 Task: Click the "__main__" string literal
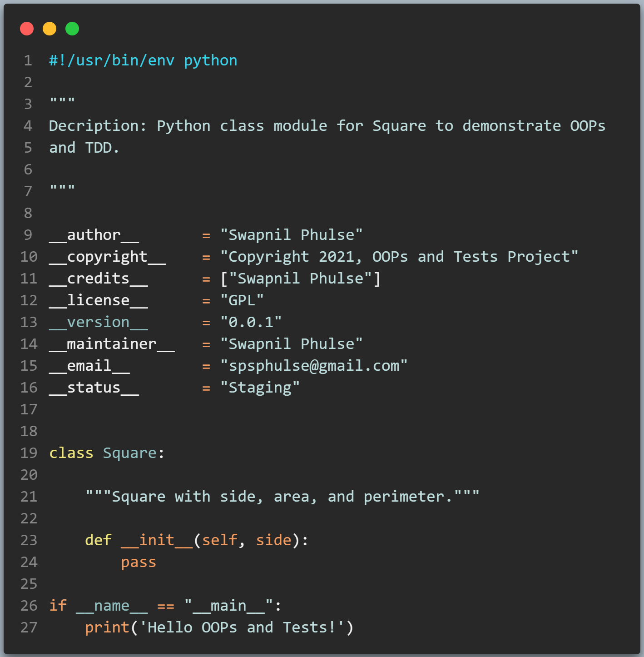tap(229, 606)
